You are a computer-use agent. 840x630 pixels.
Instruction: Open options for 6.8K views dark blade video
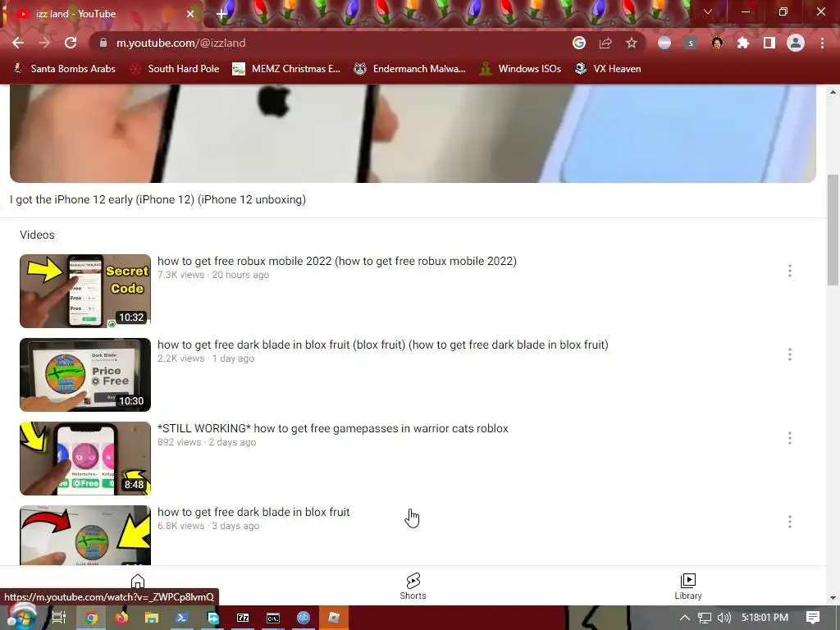point(790,521)
